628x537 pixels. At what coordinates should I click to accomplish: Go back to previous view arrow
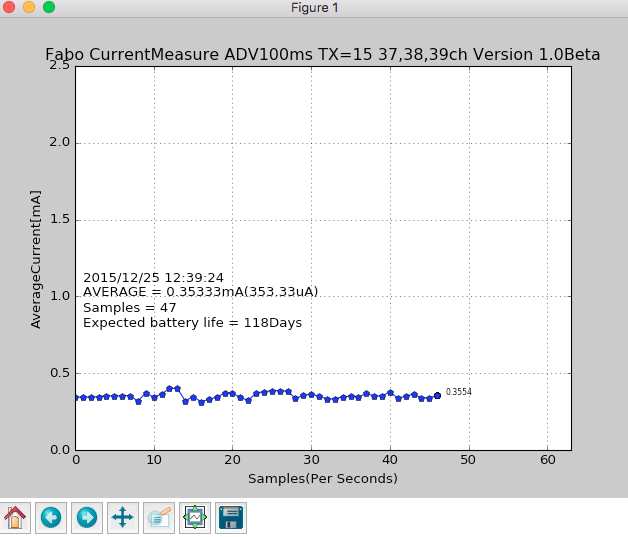pos(51,517)
